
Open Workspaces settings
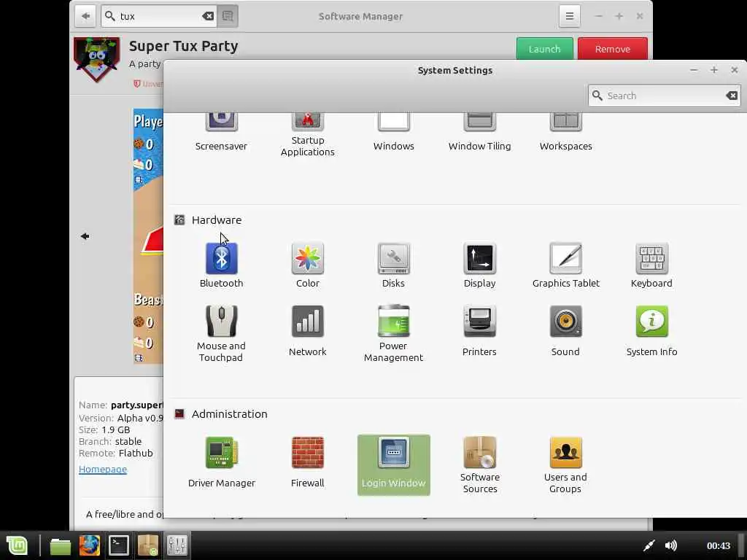click(565, 133)
